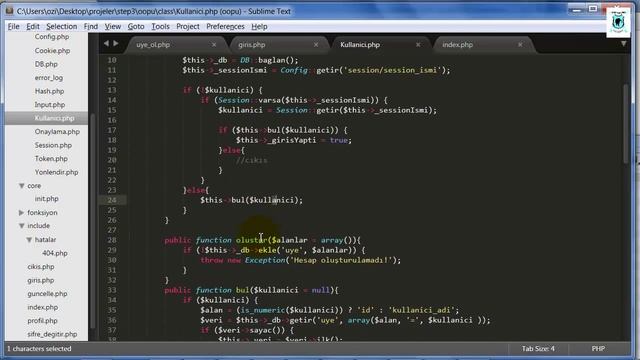
Task: Open the File menu
Action: 13,27
